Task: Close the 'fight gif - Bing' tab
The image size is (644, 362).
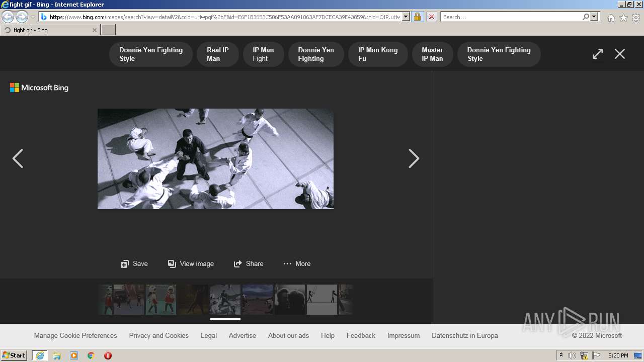Action: click(94, 30)
